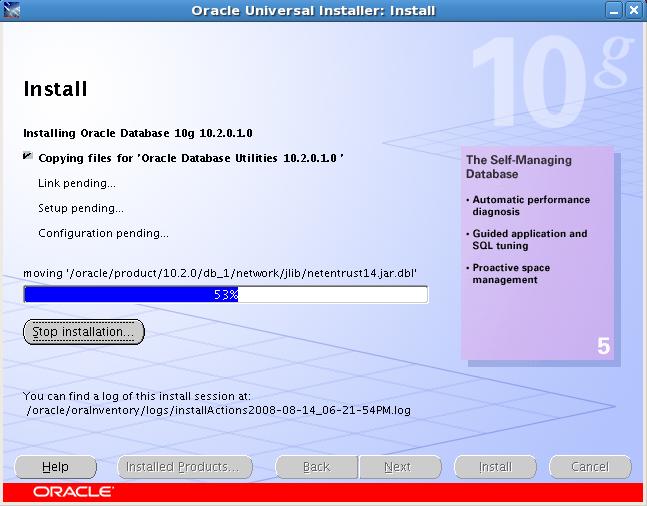The height and width of the screenshot is (506, 647).
Task: Click 'The Self-Managing Database' panel heading
Action: pyautogui.click(x=519, y=167)
